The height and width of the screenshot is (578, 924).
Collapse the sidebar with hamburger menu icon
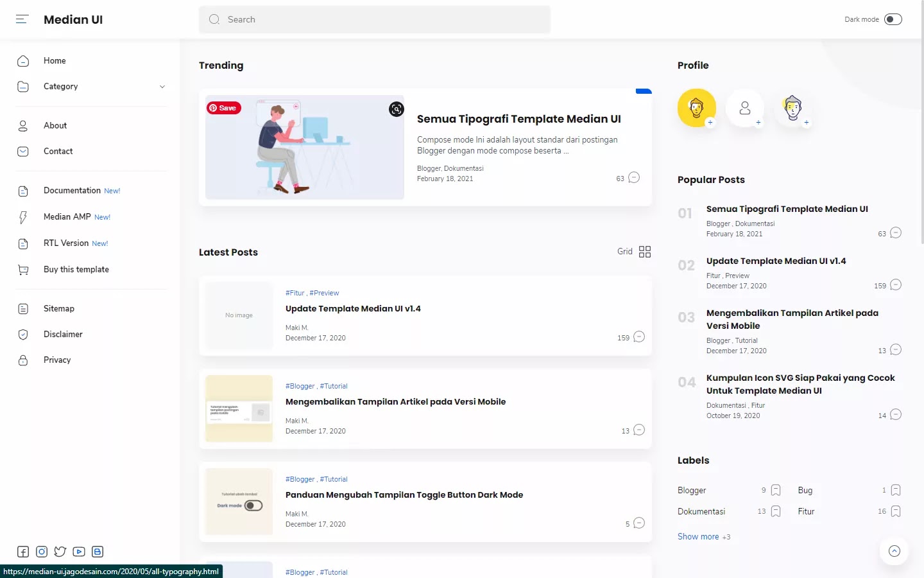(x=22, y=19)
